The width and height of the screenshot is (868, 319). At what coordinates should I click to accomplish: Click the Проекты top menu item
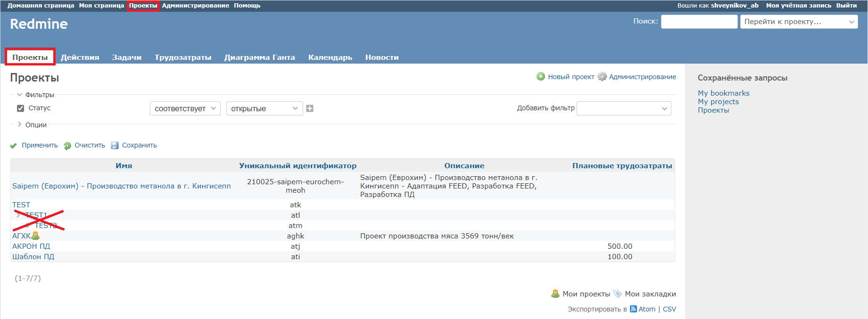coord(143,6)
